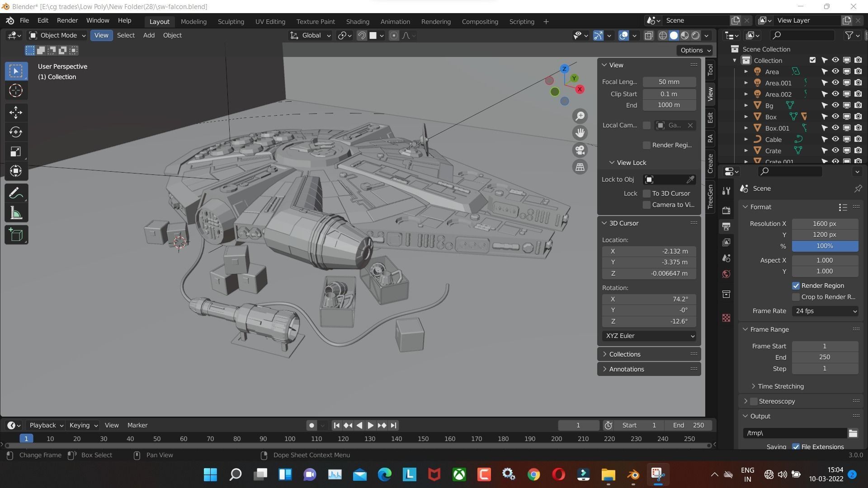Toggle the snap magnet
Screen dimensions: 868x488
pyautogui.click(x=362, y=36)
